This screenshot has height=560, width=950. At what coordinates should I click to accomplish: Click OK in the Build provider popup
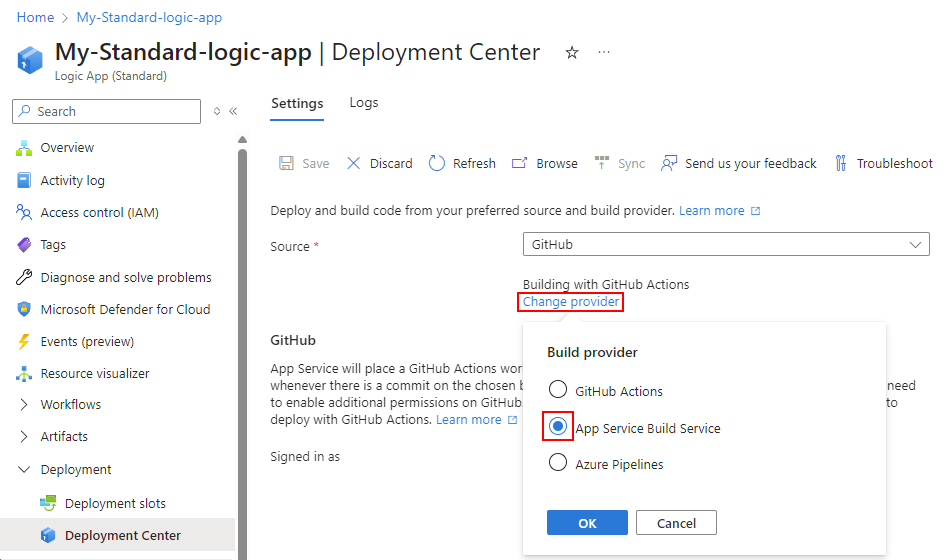(587, 523)
